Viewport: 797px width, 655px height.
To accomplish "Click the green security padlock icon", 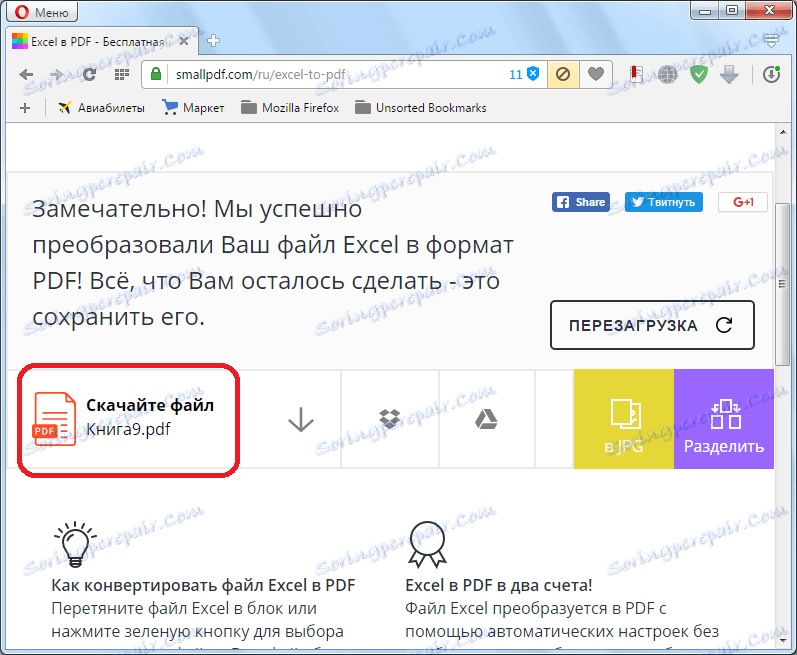I will click(x=156, y=74).
